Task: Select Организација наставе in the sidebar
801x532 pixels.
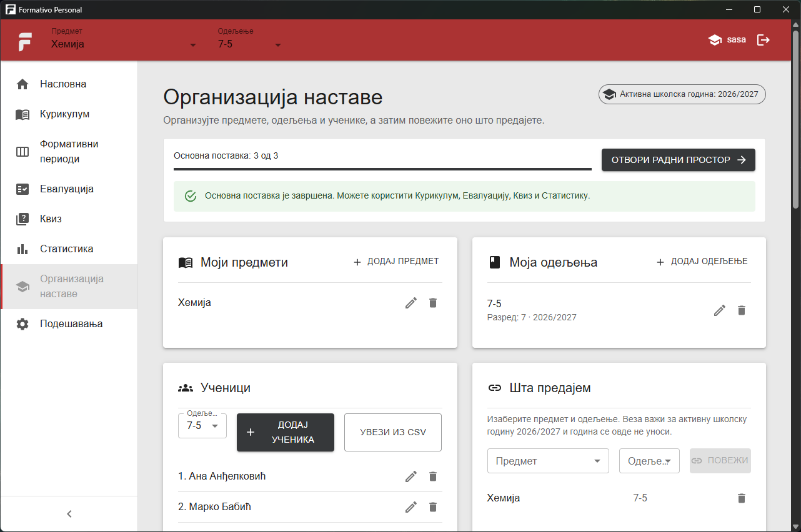Action: [x=69, y=287]
